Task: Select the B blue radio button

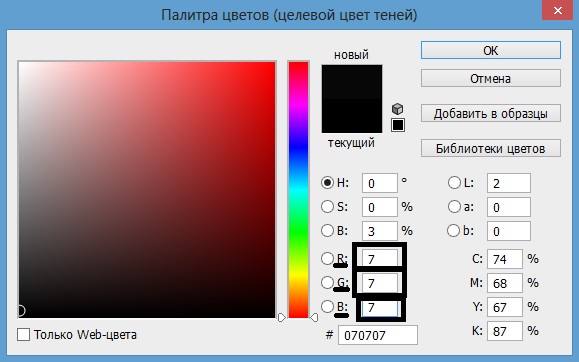Action: [327, 306]
